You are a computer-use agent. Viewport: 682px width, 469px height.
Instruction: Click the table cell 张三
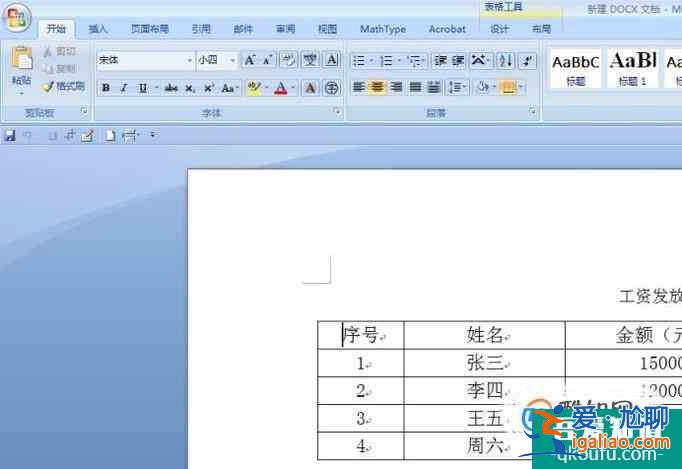click(485, 363)
